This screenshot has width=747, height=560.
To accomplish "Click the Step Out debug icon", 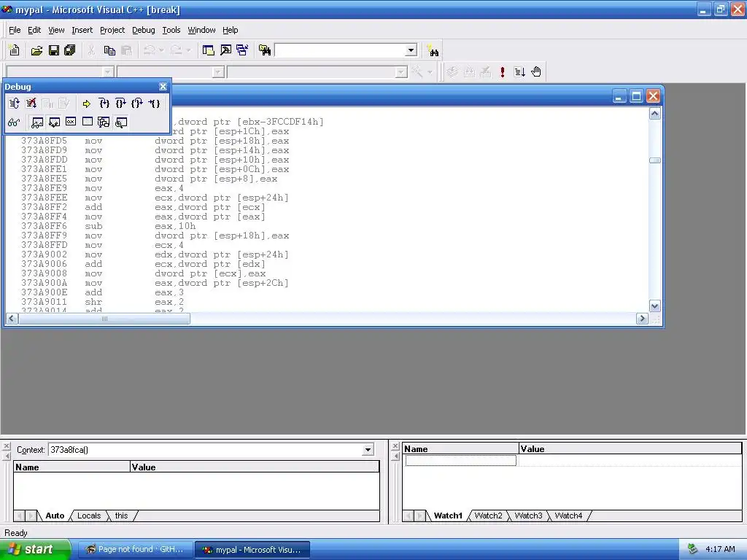I will 137,104.
